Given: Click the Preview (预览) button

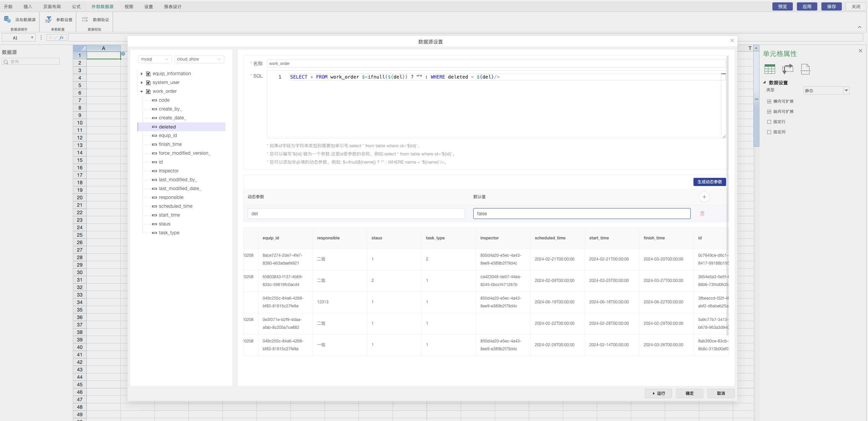Looking at the screenshot, I should (782, 6).
